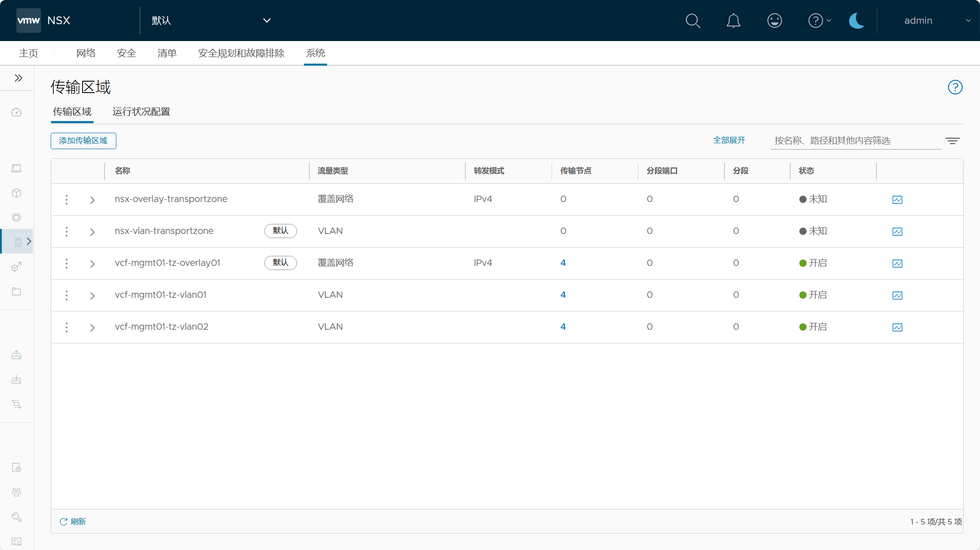Click the 添加传输区域 button
Screen dimensions: 980x550
pyautogui.click(x=83, y=140)
